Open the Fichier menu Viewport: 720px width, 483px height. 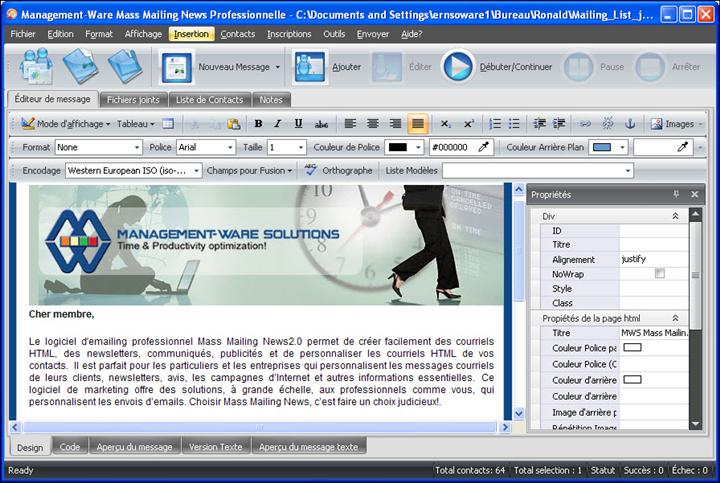coord(22,34)
